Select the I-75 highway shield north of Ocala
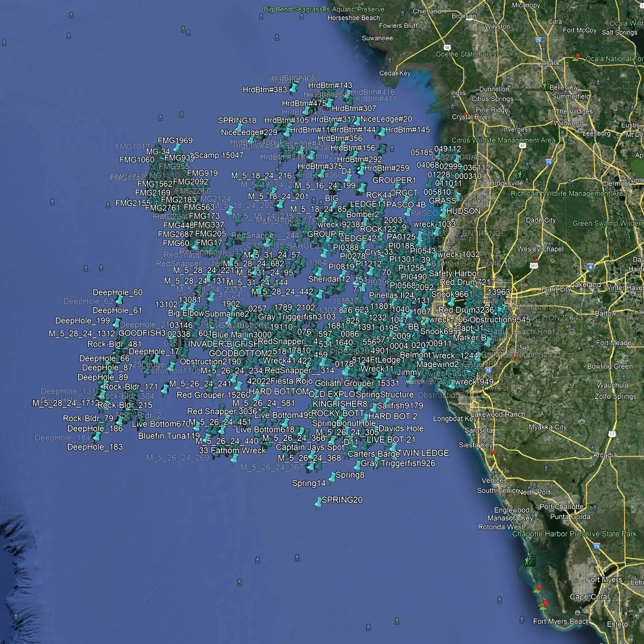 pos(538,40)
